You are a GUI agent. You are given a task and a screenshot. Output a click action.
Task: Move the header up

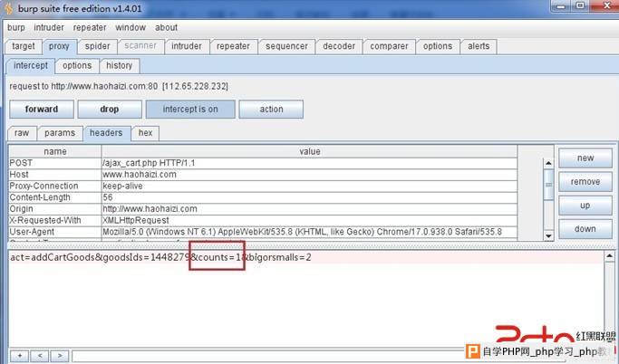click(x=585, y=206)
